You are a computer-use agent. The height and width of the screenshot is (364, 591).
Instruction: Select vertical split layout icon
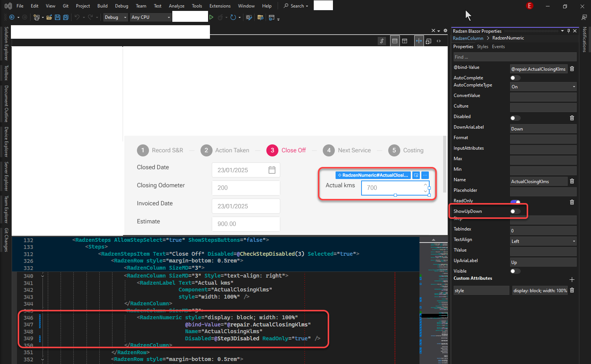coord(405,41)
